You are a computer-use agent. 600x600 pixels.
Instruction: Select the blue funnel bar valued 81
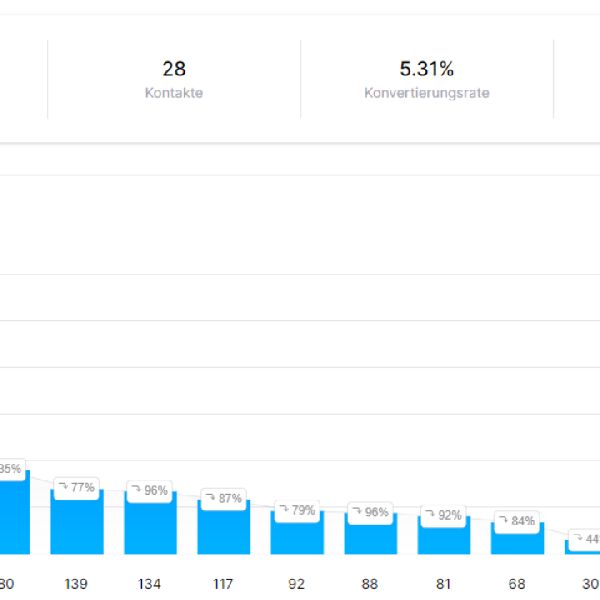[x=444, y=539]
